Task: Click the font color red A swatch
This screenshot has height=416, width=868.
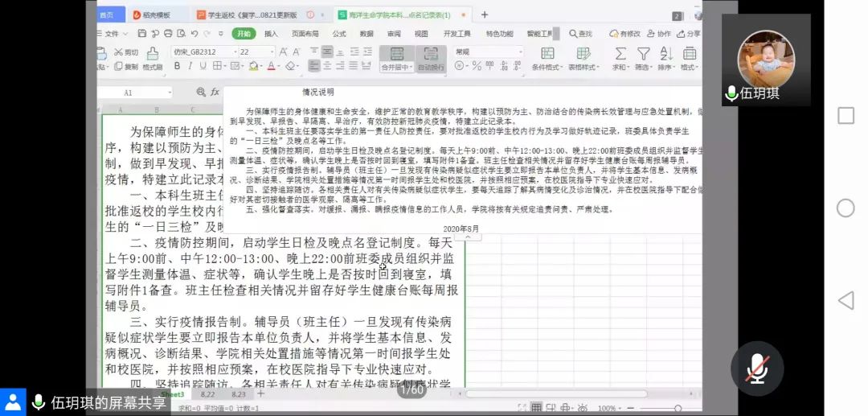Action: click(272, 67)
